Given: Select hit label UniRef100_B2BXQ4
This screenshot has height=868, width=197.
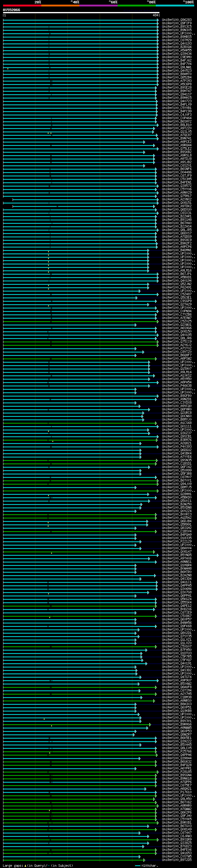Looking at the screenshot, I should tap(177, 47).
